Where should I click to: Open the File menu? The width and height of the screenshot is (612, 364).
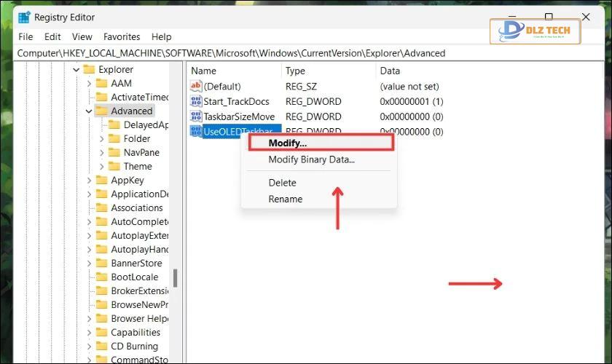[x=25, y=36]
